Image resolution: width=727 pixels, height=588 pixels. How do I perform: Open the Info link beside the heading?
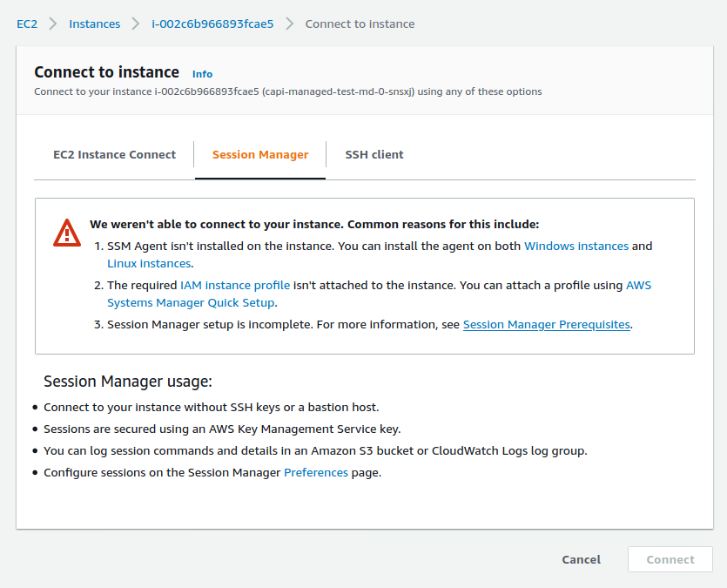point(202,74)
